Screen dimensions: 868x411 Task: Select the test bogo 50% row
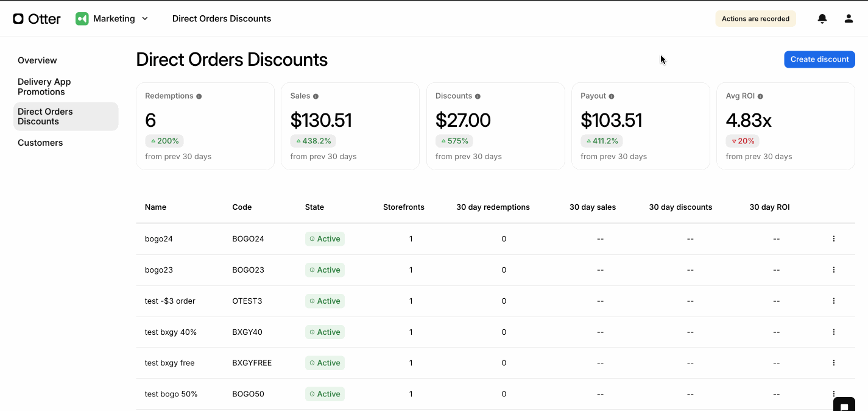[x=171, y=394]
